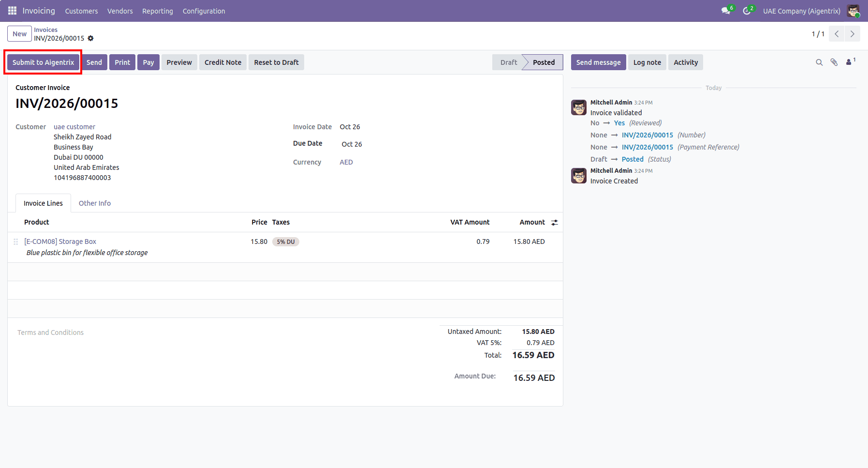Screen dimensions: 868x468
Task: Open the Customers menu
Action: (x=81, y=11)
